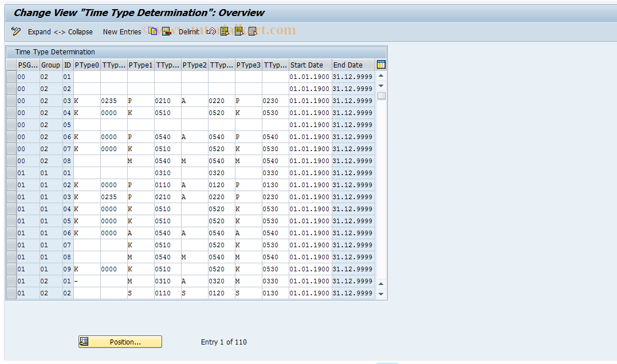The width and height of the screenshot is (617, 364).
Task: Click the PType3 column header
Action: (x=249, y=65)
